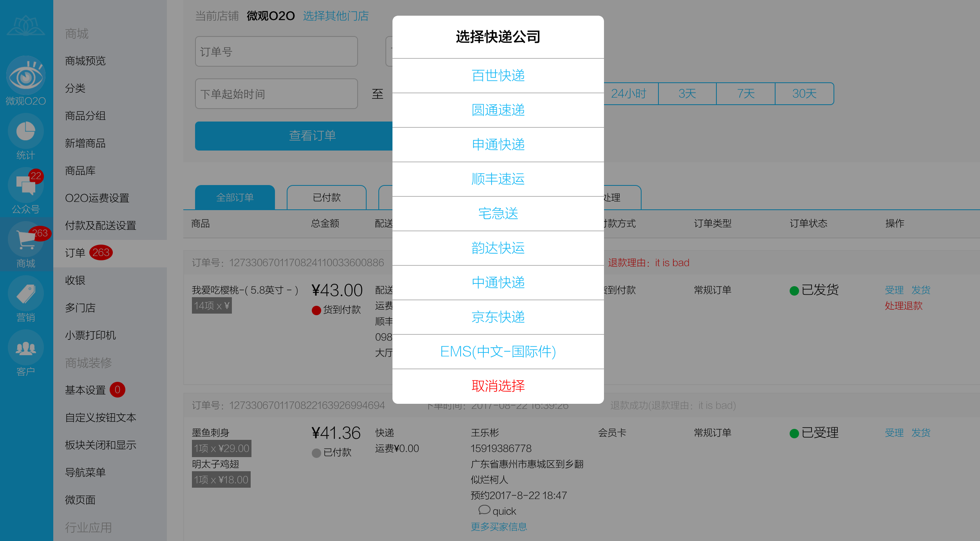This screenshot has width=980, height=541.
Task: Open the 客户 people icon
Action: (x=26, y=347)
